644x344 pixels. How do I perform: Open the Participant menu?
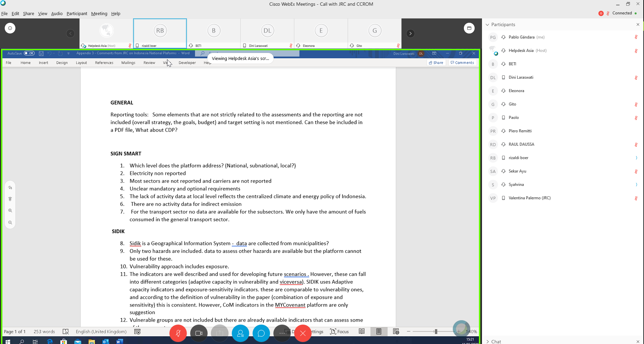point(76,14)
